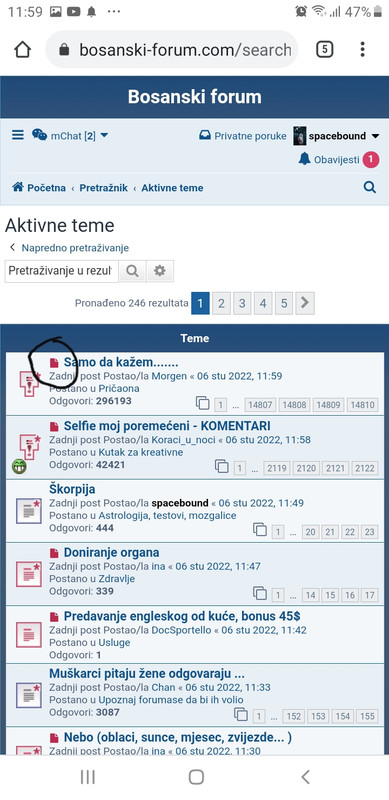The width and height of the screenshot is (389, 800).
Task: Go to next results page arrow
Action: pos(305,304)
